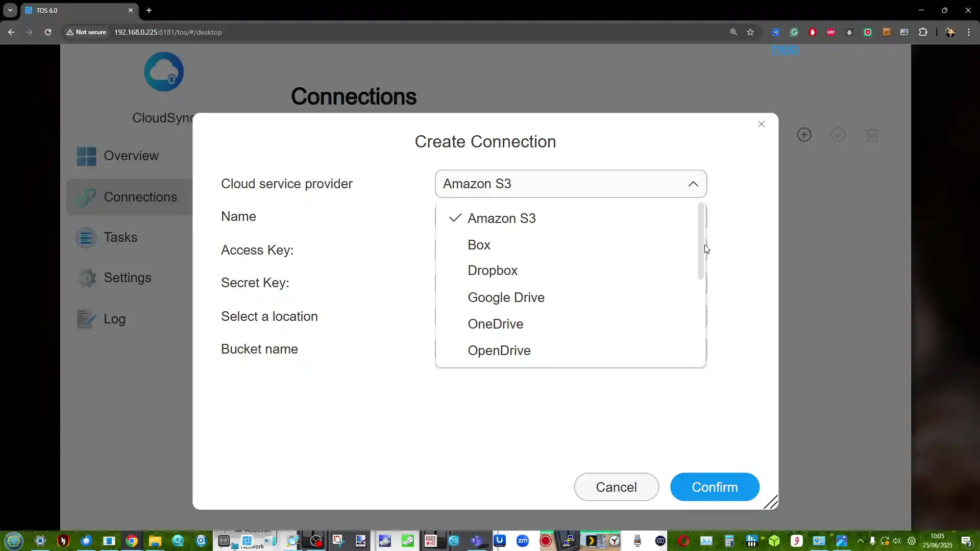
Task: Open the download arrow extension
Action: (849, 32)
